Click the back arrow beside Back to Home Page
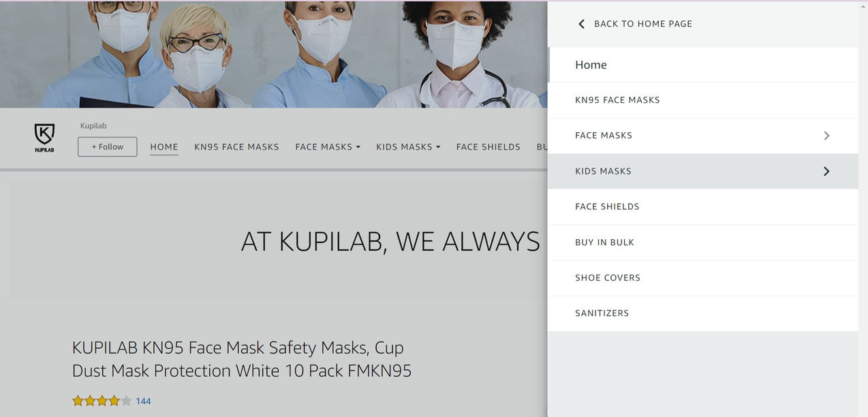Screen dimensions: 868x417 [581, 24]
